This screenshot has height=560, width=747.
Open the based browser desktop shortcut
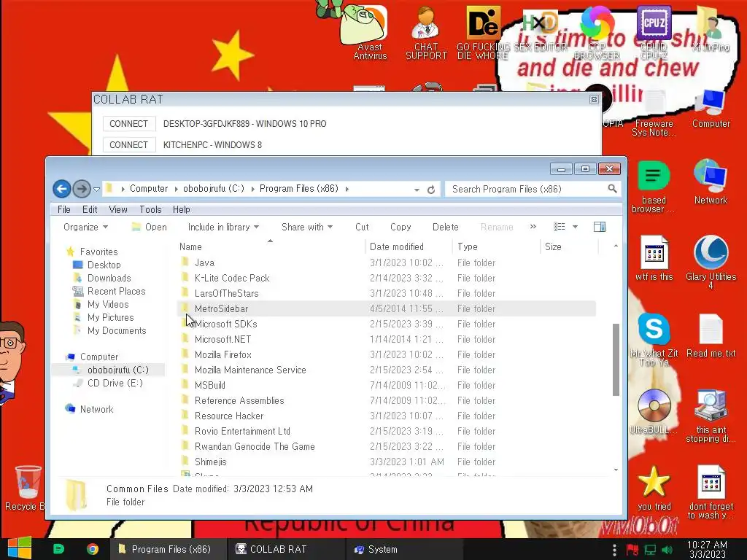tap(654, 187)
